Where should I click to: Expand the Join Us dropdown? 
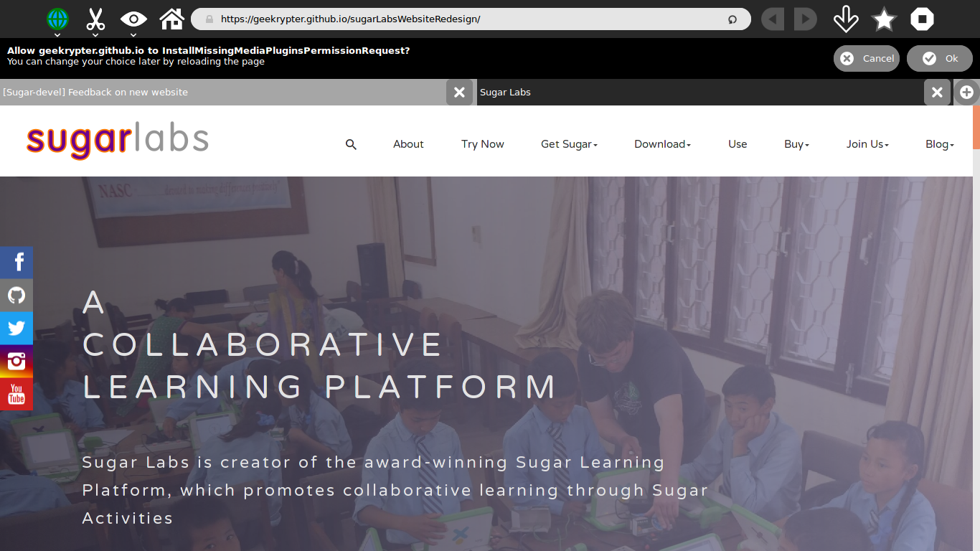point(867,144)
